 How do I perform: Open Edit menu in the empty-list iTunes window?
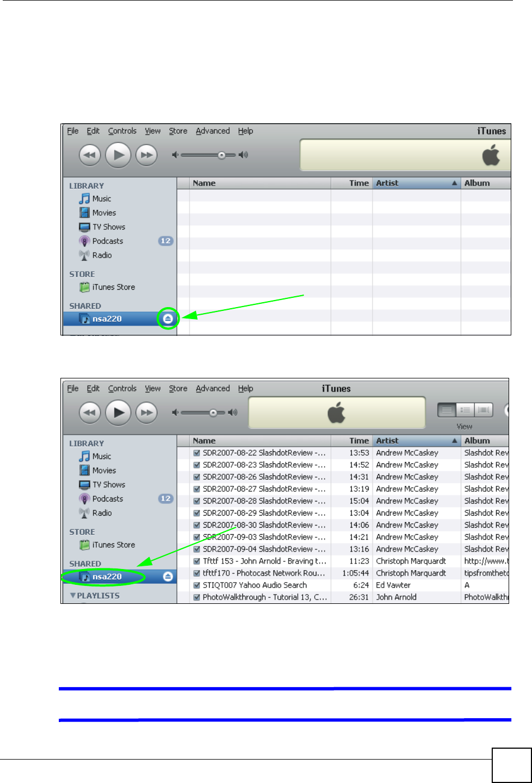[x=93, y=131]
